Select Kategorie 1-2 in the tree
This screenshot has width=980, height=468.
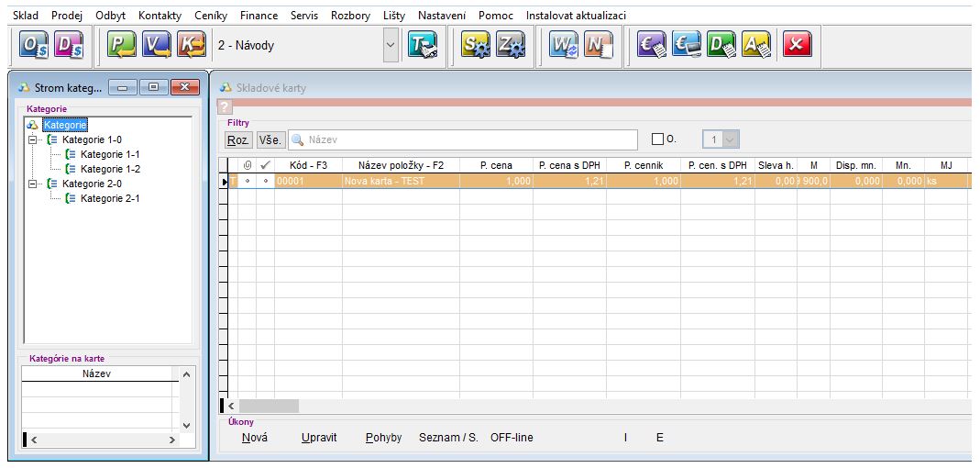coord(110,169)
